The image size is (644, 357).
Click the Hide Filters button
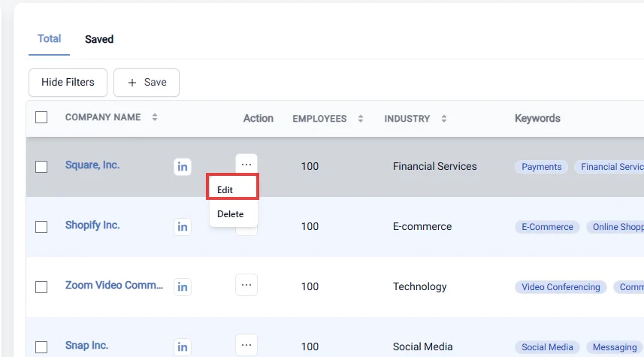click(x=68, y=83)
